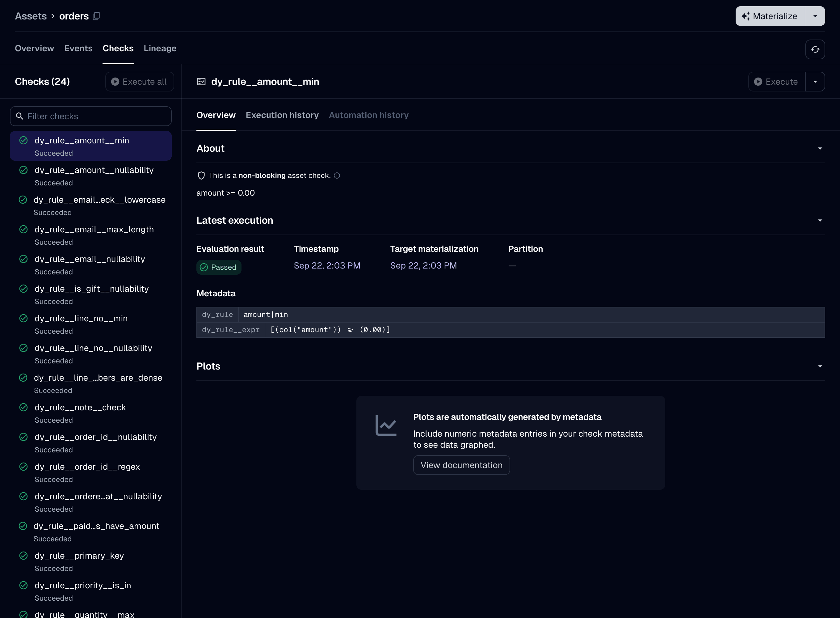The height and width of the screenshot is (618, 840).
Task: Click the chart icon in Plots placeholder
Action: click(x=386, y=425)
